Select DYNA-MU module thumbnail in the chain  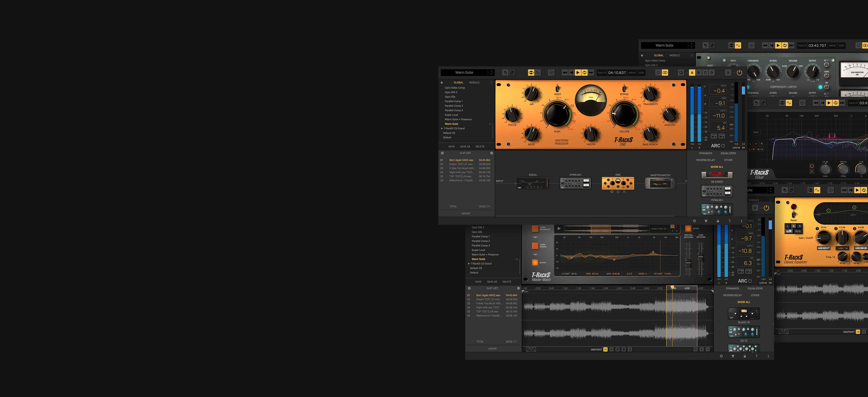(575, 183)
